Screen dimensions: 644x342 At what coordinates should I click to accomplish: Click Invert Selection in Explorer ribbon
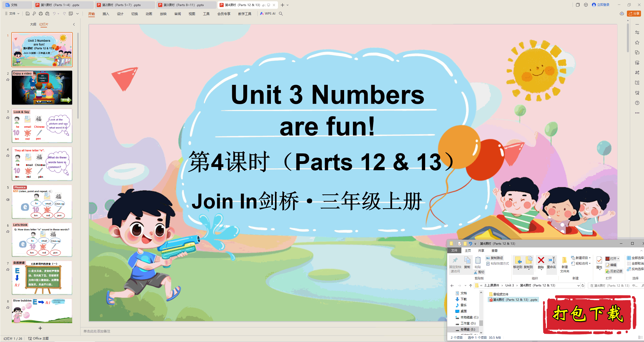pos(635,269)
